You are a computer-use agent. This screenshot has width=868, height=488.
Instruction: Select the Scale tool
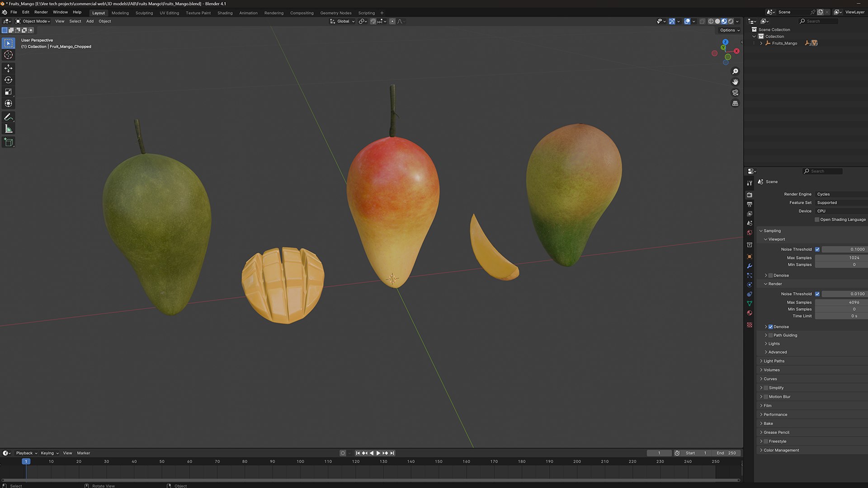pyautogui.click(x=8, y=92)
